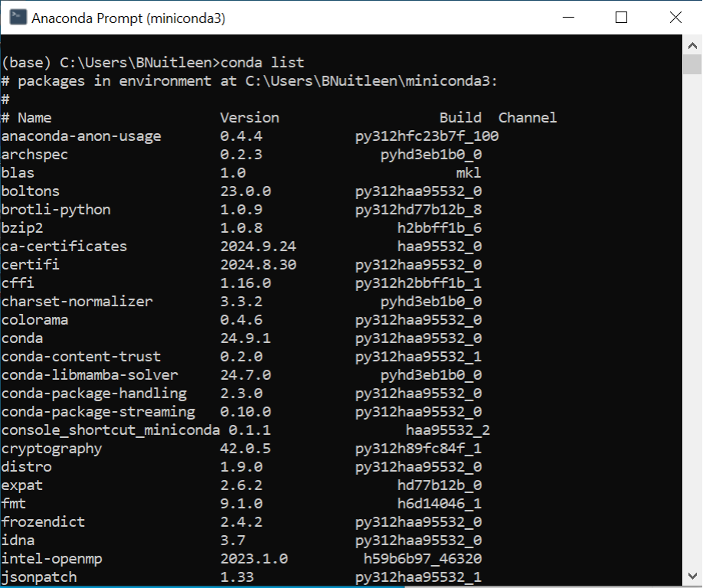Click the 'Build' column header text

460,118
